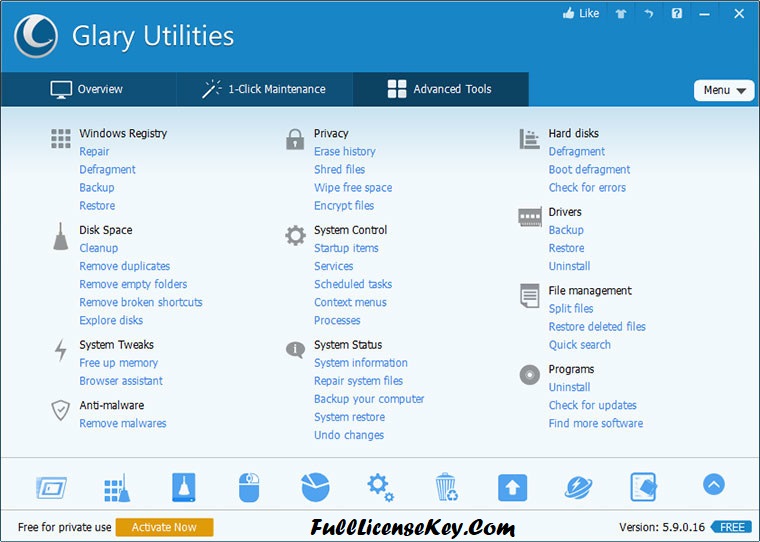Viewport: 760px width, 542px height.
Task: Click the Privacy padlock icon
Action: click(295, 139)
